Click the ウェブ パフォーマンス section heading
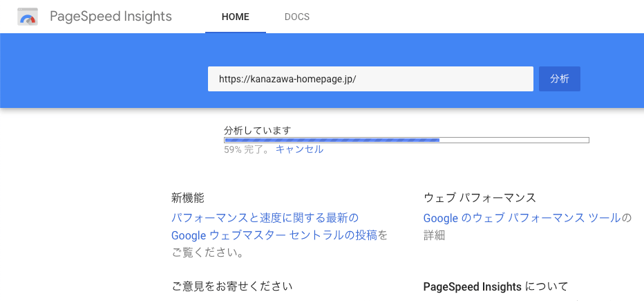This screenshot has width=644, height=301. pyautogui.click(x=480, y=198)
